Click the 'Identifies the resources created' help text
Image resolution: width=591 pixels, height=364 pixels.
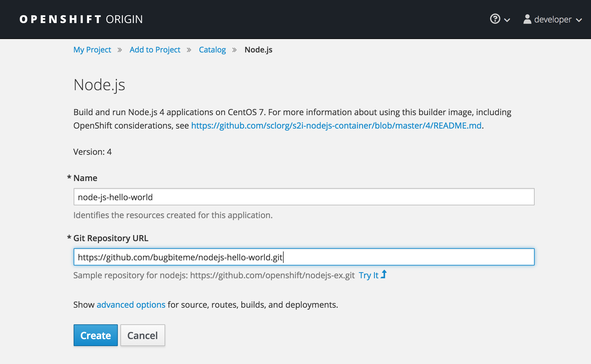coord(173,215)
